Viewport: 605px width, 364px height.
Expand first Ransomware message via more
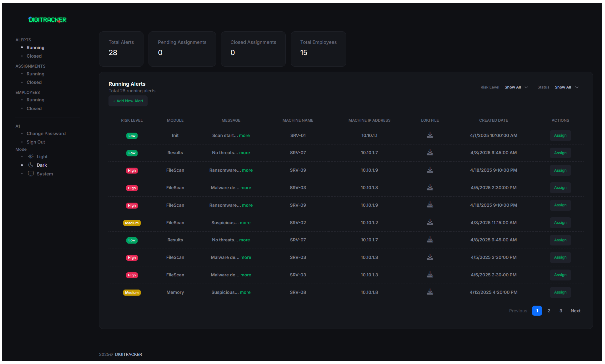click(x=247, y=170)
